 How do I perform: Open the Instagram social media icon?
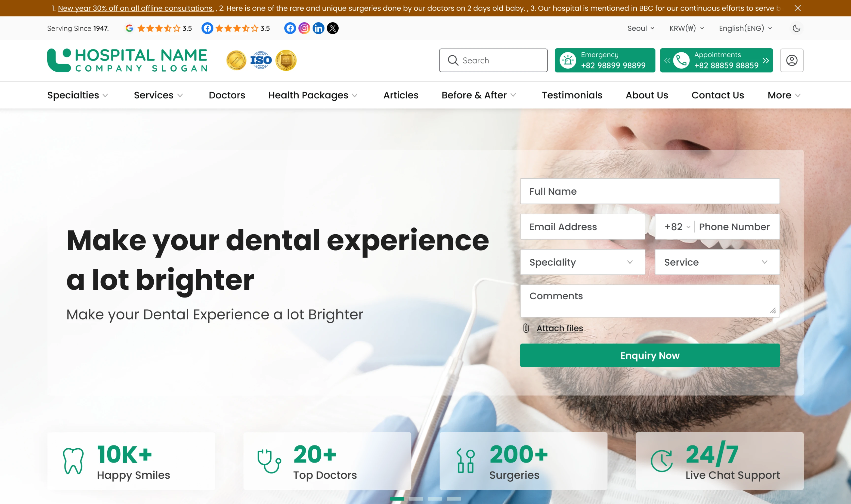tap(304, 28)
